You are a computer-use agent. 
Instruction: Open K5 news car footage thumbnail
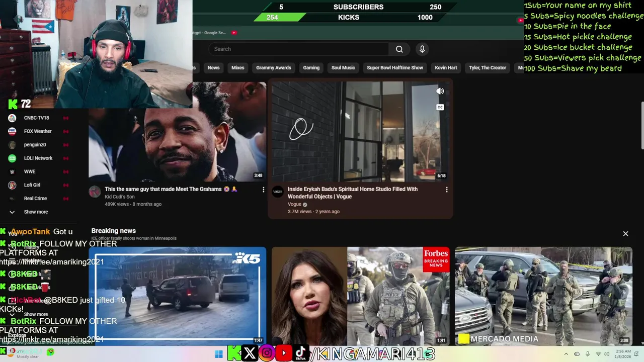pos(178,296)
